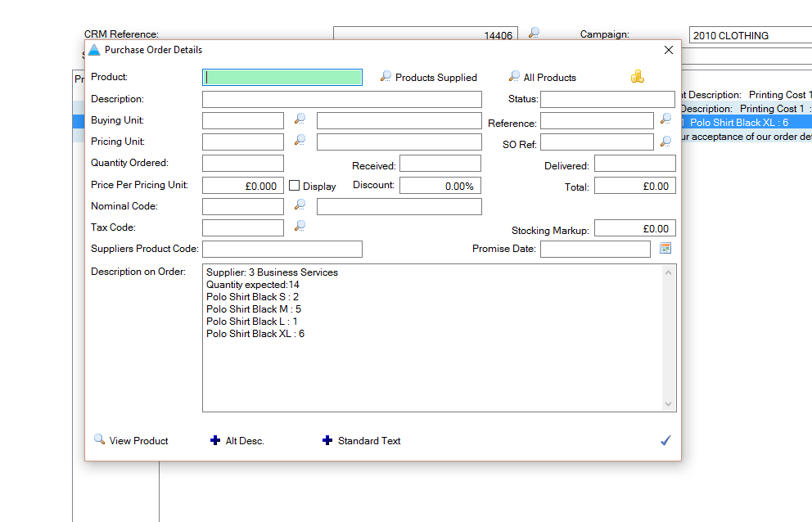The width and height of the screenshot is (812, 522).
Task: Click the Status field
Action: [607, 100]
